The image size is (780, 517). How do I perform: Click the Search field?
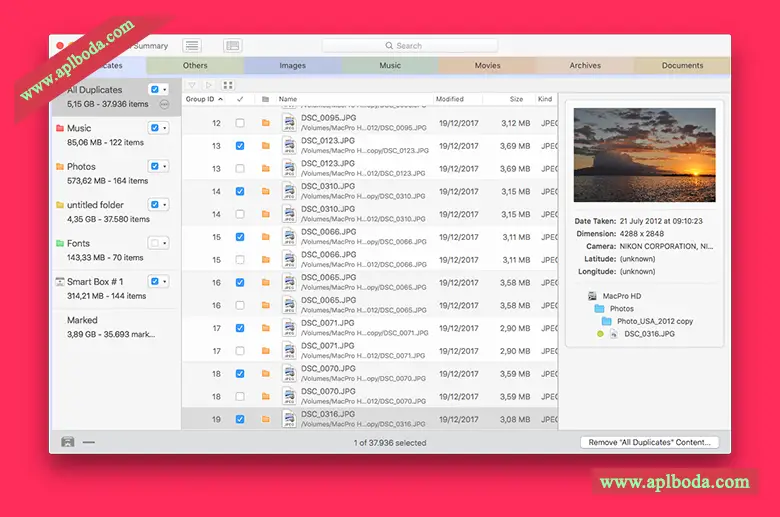pyautogui.click(x=410, y=46)
